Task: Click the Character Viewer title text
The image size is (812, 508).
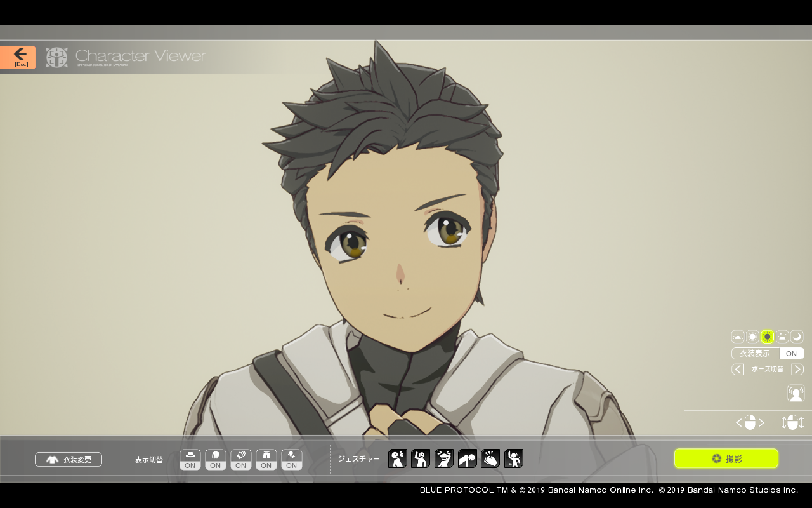Action: [x=140, y=55]
